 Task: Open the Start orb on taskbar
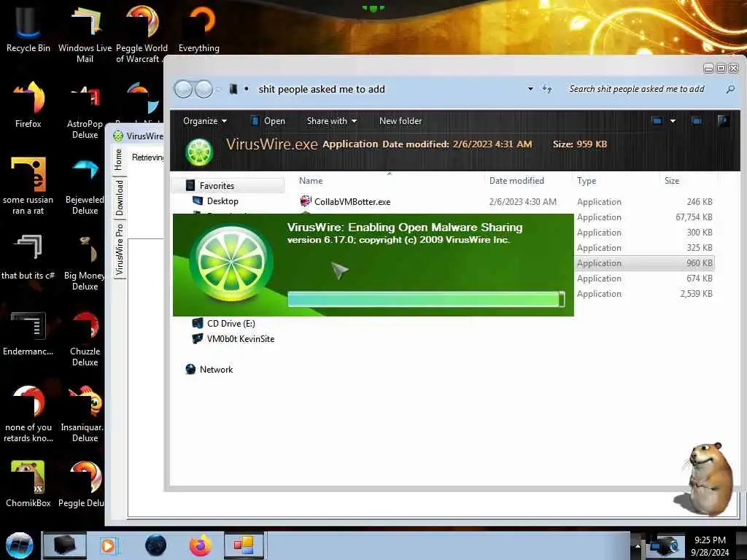(x=19, y=545)
